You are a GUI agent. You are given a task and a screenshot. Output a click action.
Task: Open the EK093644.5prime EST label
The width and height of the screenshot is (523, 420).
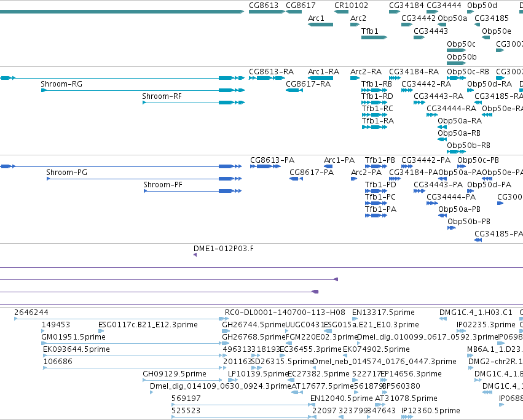tap(76, 349)
